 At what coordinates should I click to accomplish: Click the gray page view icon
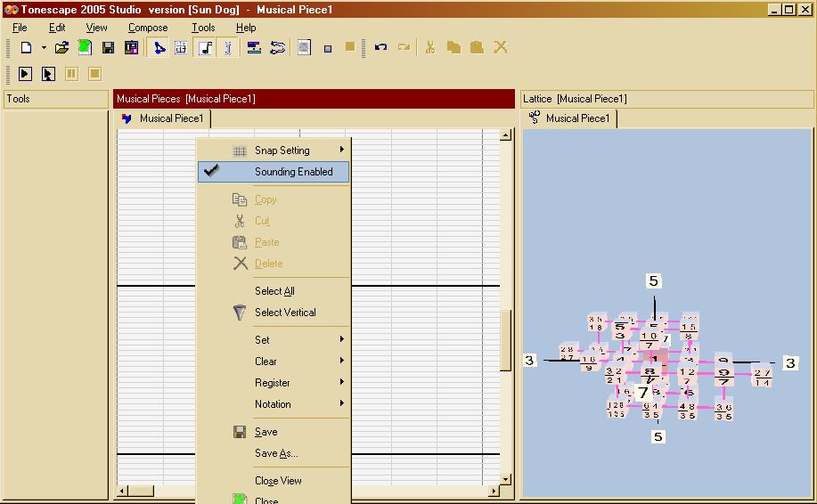click(305, 48)
